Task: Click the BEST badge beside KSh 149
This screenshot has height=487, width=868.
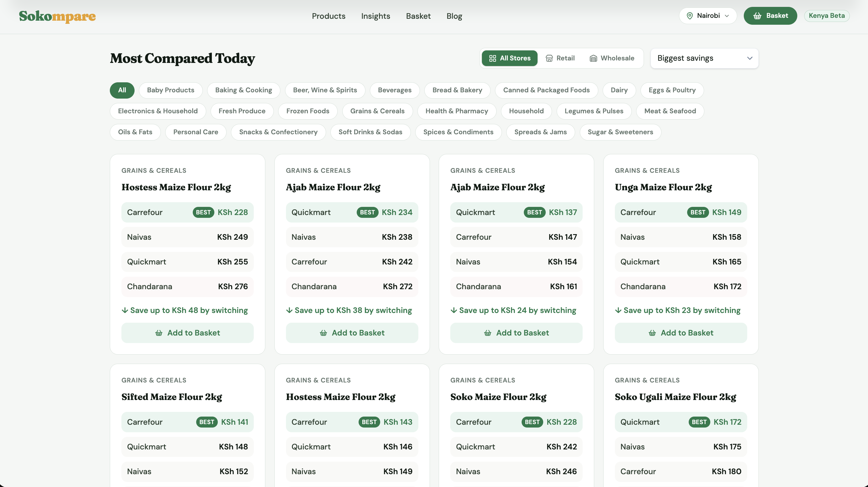Action: click(697, 212)
